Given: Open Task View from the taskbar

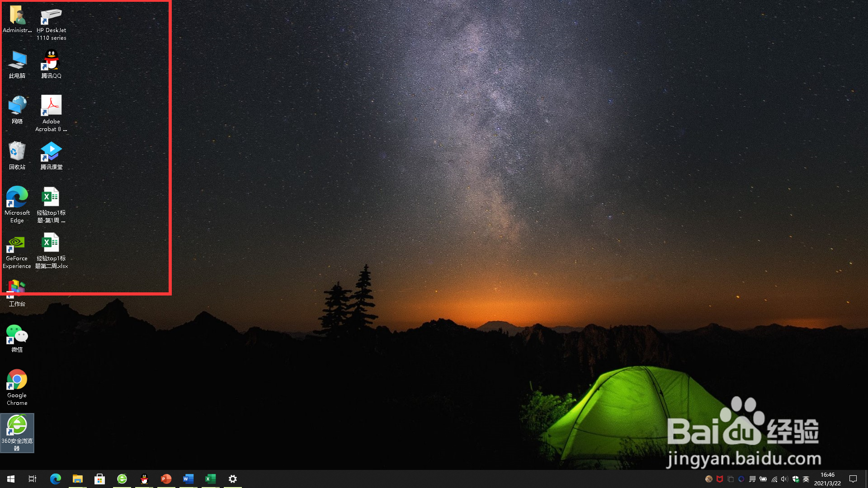Looking at the screenshot, I should [33, 479].
